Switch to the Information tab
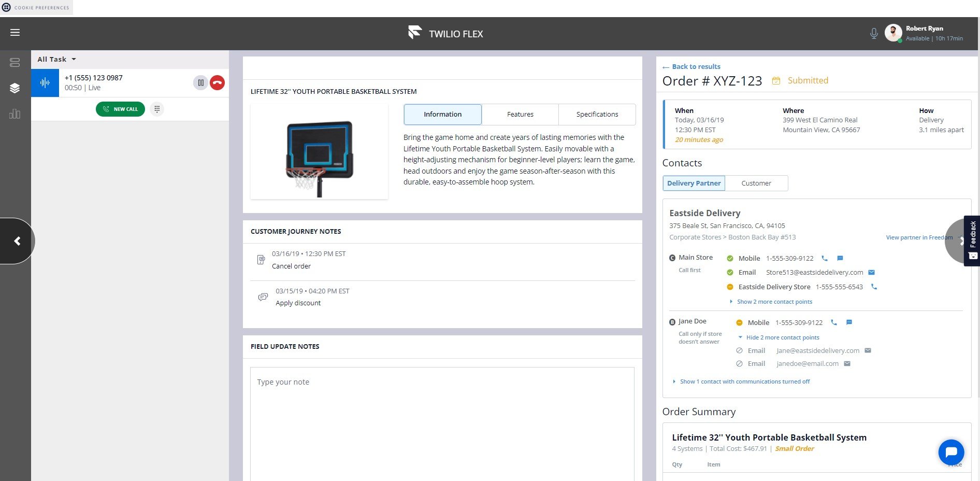This screenshot has width=980, height=481. 443,115
